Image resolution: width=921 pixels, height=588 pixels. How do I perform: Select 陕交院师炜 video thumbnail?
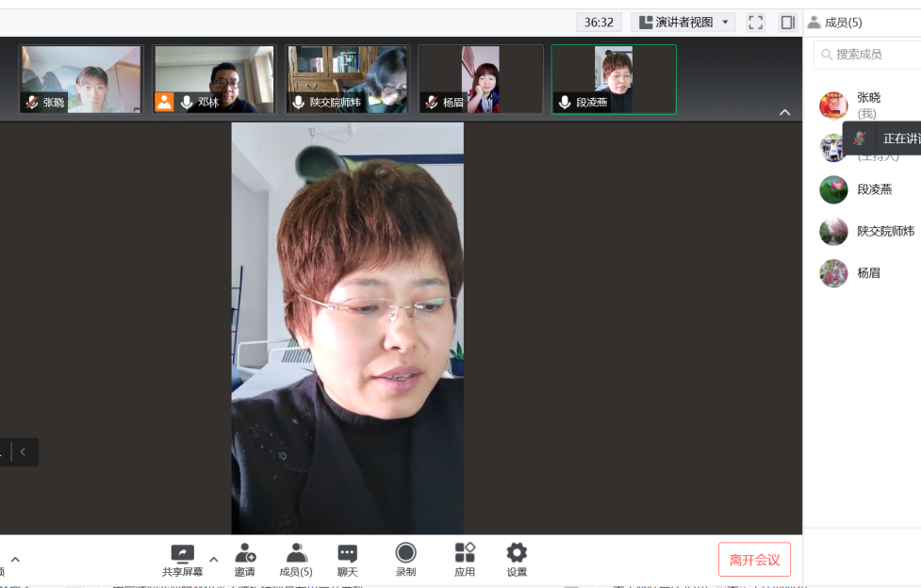(347, 79)
